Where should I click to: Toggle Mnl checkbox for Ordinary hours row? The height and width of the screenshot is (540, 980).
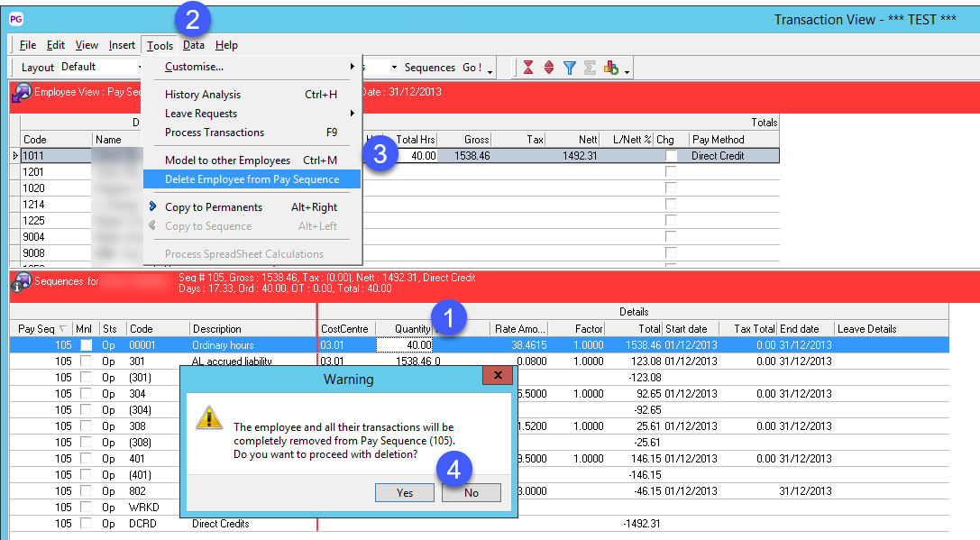pos(86,345)
